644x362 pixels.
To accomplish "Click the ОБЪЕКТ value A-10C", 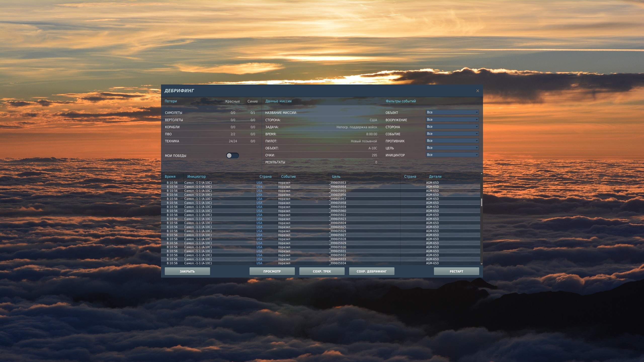I will tap(373, 148).
